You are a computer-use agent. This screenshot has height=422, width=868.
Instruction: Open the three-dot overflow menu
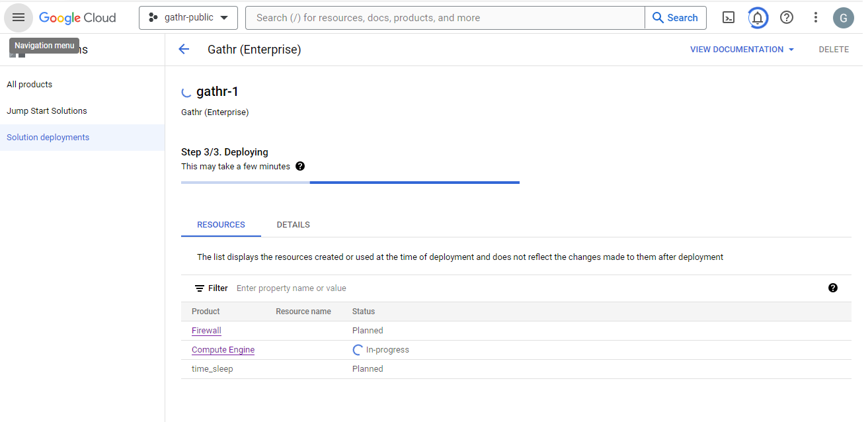815,17
